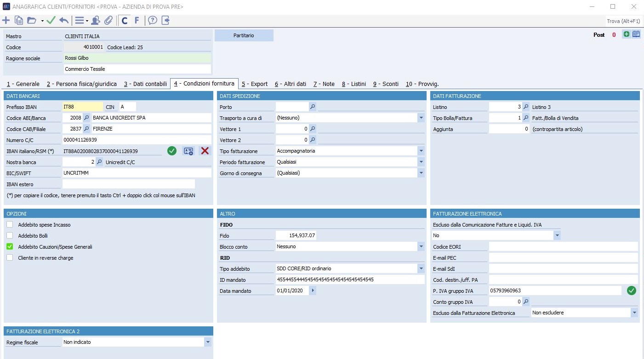Click the BIC/SWIFT input field

[x=137, y=173]
